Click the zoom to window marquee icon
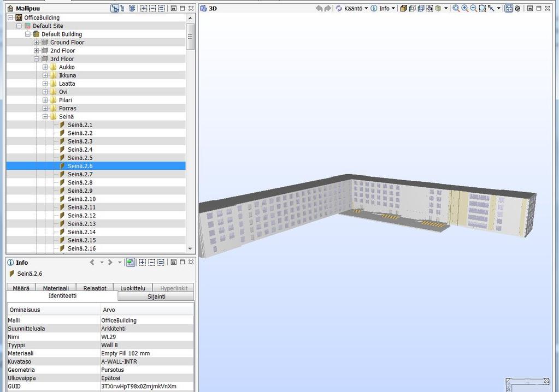Screen dimensions: 559x392 pos(482,8)
